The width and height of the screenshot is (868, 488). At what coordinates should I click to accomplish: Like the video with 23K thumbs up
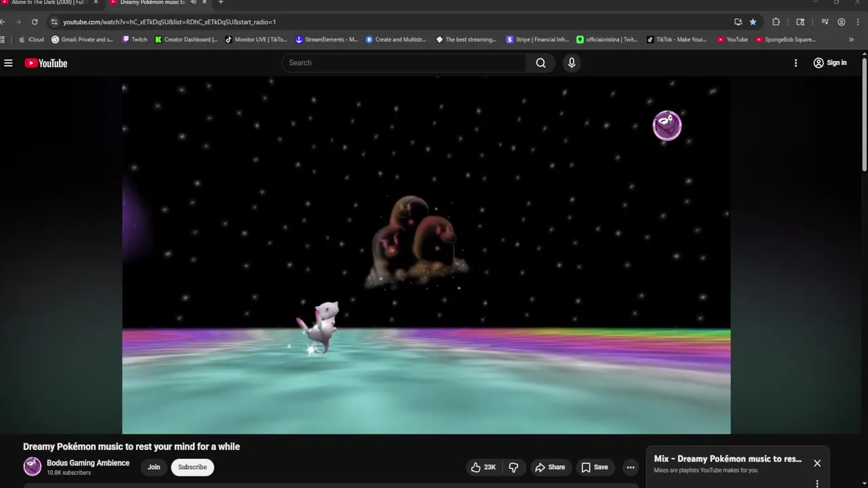coord(484,467)
